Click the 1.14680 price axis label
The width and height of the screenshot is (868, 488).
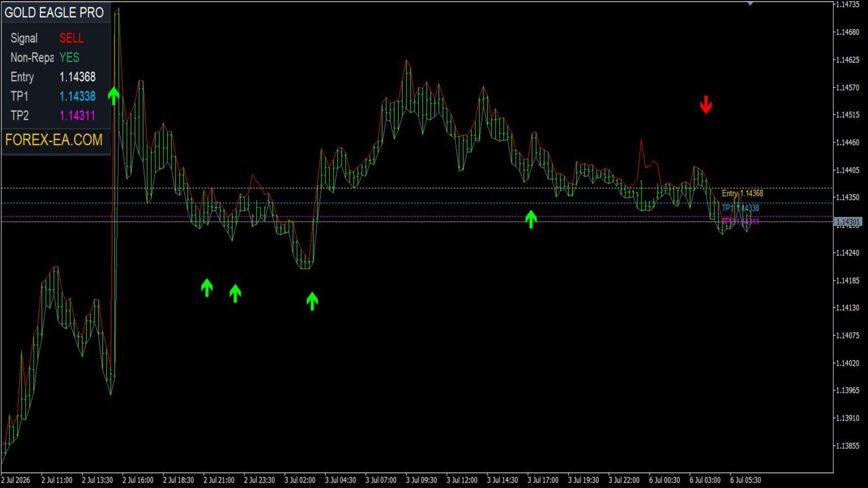(x=847, y=32)
